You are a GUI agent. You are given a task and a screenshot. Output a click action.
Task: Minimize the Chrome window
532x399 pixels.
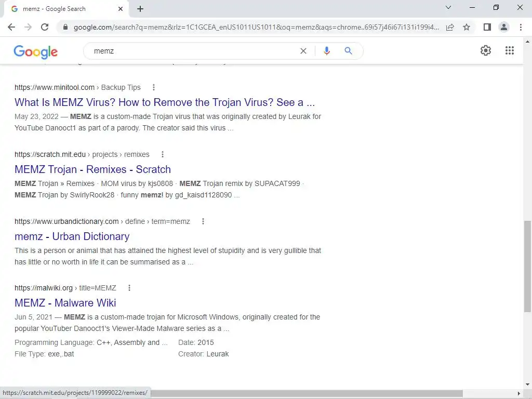[472, 7]
